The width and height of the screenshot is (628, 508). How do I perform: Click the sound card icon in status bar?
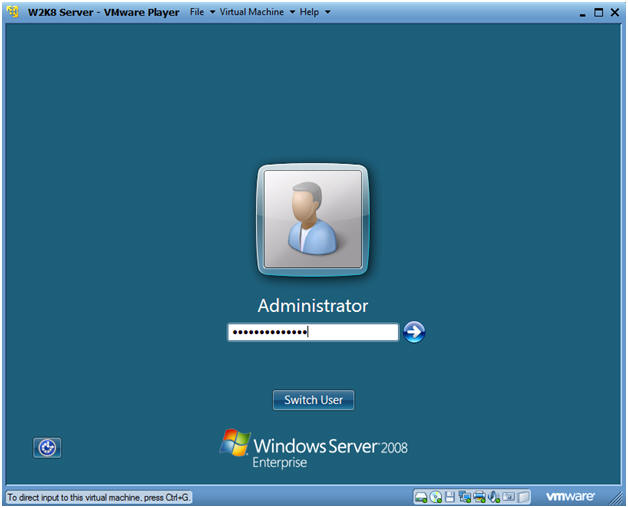pyautogui.click(x=494, y=497)
